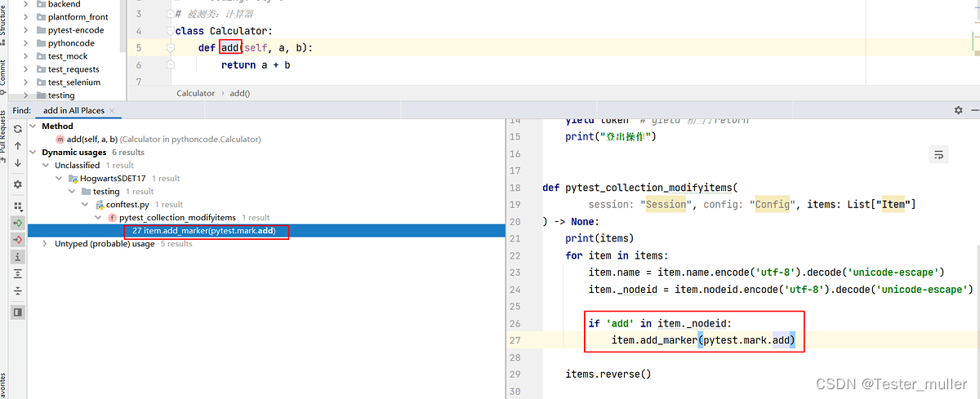Image resolution: width=980 pixels, height=399 pixels.
Task: Collapse the Method node
Action: point(33,126)
